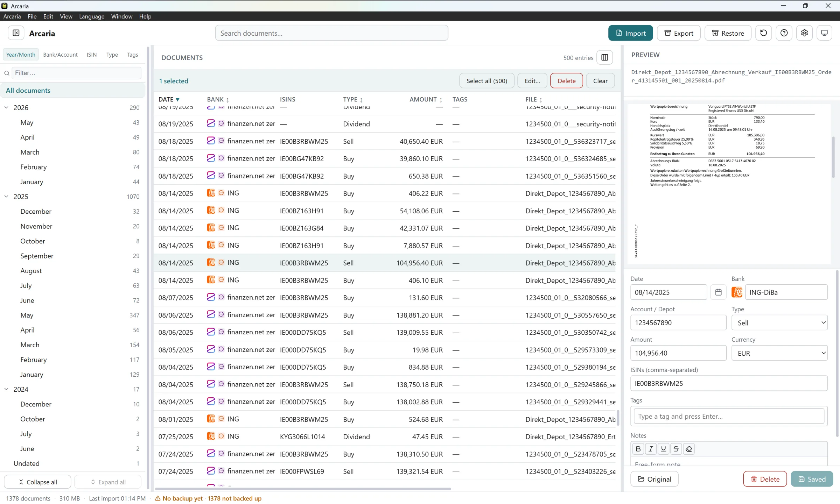Screen dimensions: 840x504
Task: Select Undated in the sidebar tree
Action: [73, 463]
